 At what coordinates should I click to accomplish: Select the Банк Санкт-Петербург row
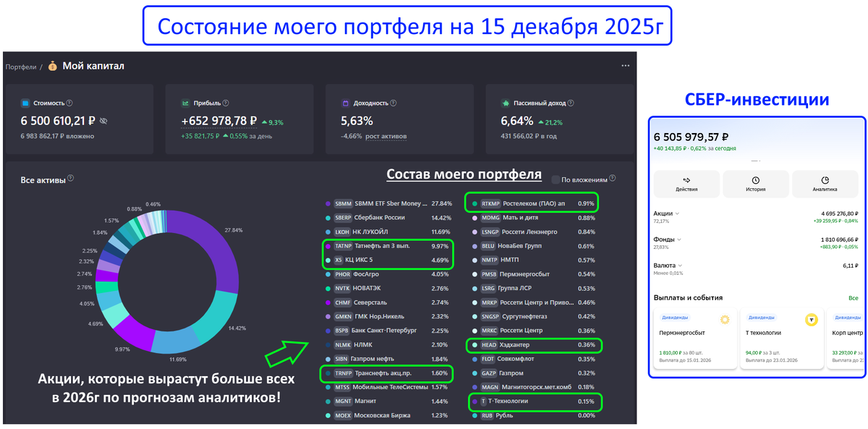[x=388, y=331]
